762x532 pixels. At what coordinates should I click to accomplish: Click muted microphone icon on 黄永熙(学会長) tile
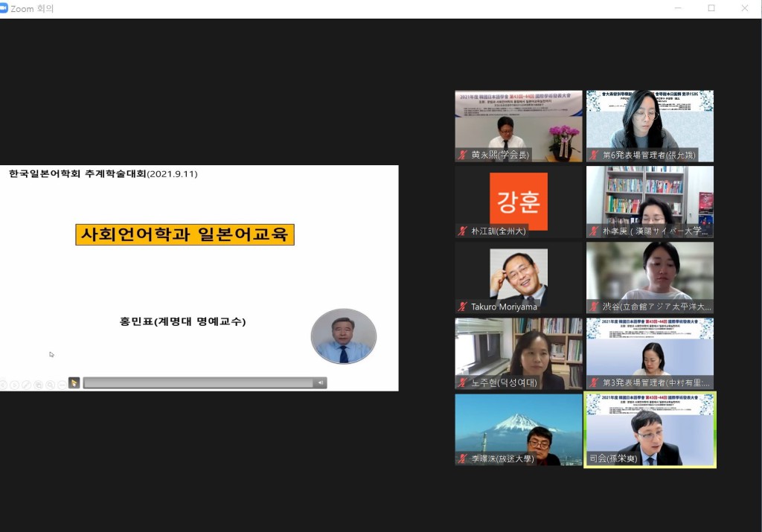(463, 155)
